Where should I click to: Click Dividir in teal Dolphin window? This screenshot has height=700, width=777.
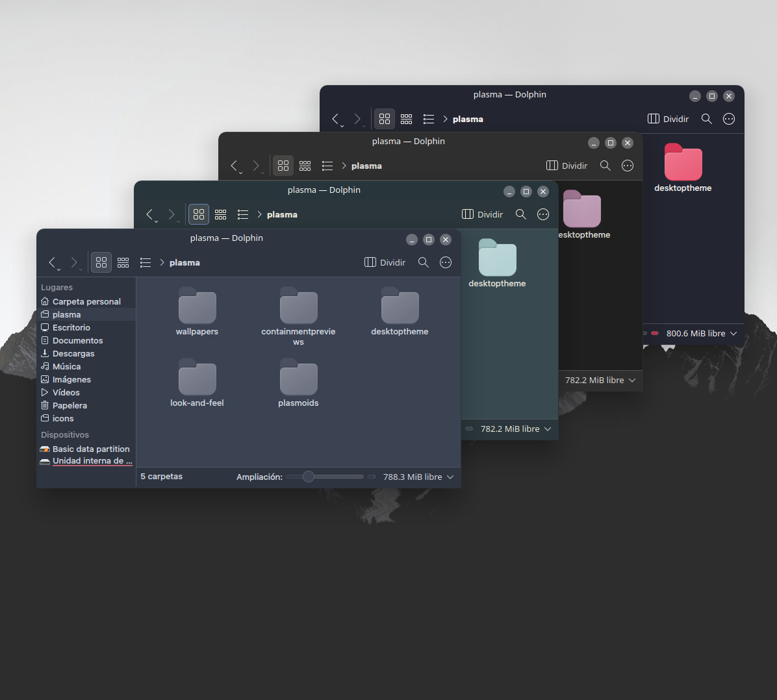pyautogui.click(x=483, y=214)
